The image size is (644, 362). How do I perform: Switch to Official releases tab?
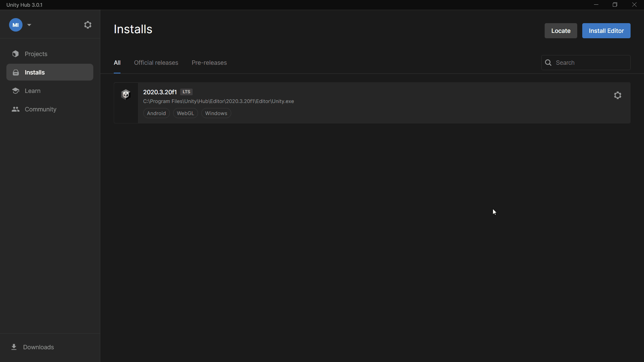pyautogui.click(x=156, y=63)
